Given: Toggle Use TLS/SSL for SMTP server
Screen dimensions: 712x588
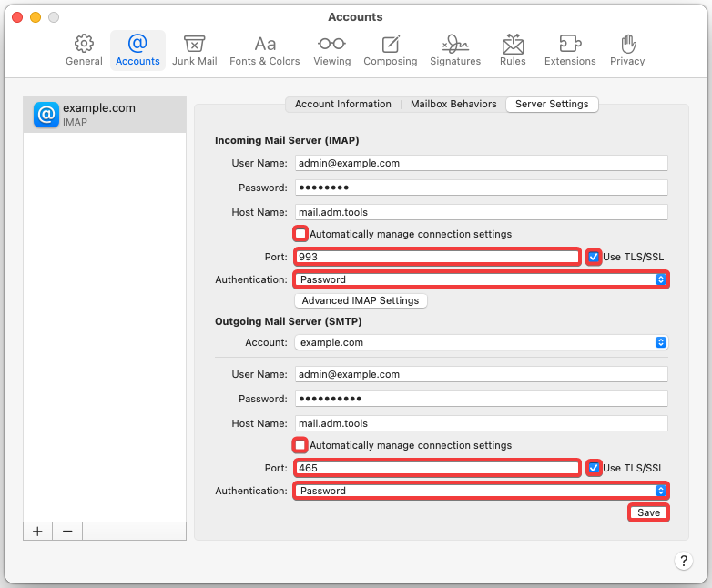Looking at the screenshot, I should click(x=594, y=468).
